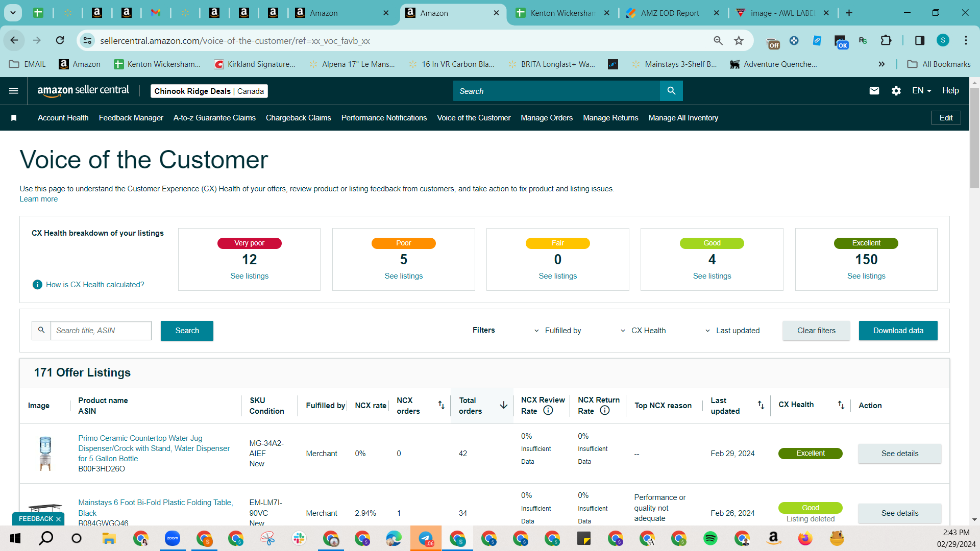Switch to the AMZ EOD Report tab
This screenshot has width=980, height=551.
click(670, 13)
